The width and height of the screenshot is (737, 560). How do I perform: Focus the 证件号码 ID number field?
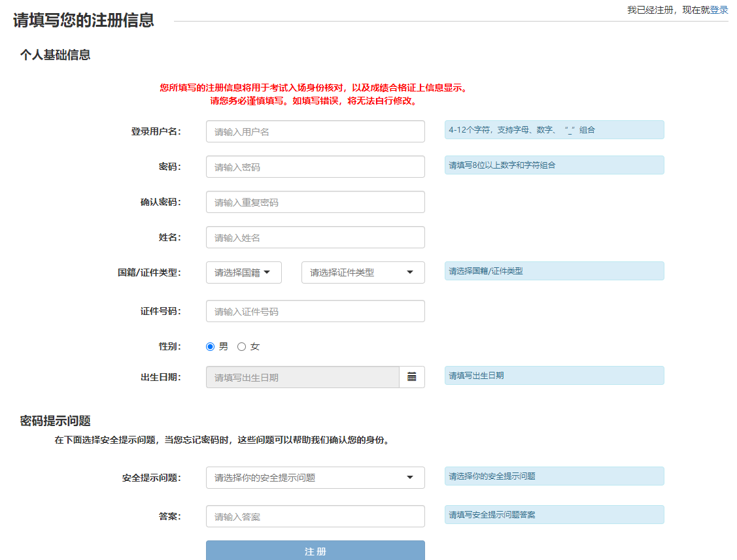315,311
